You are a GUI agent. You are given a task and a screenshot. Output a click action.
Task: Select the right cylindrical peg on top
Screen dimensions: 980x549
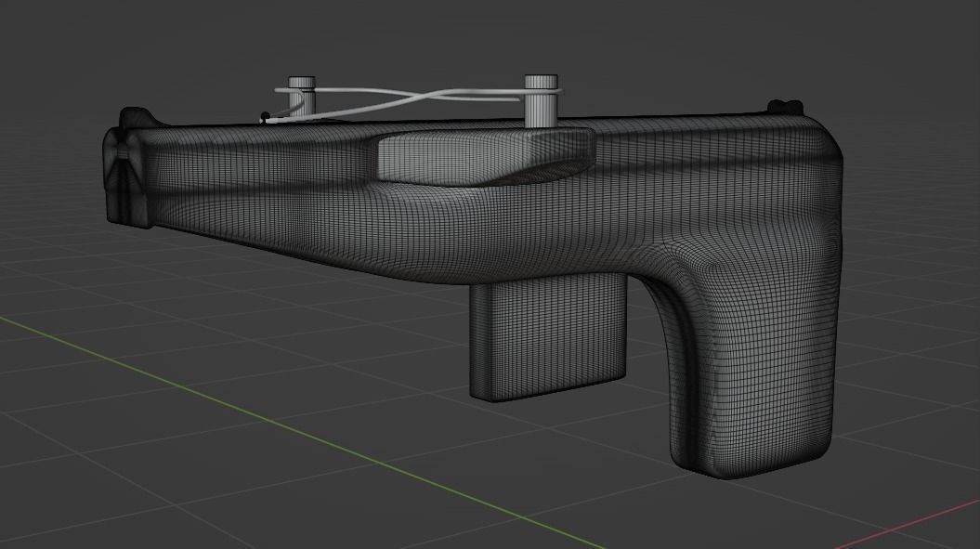click(x=541, y=100)
